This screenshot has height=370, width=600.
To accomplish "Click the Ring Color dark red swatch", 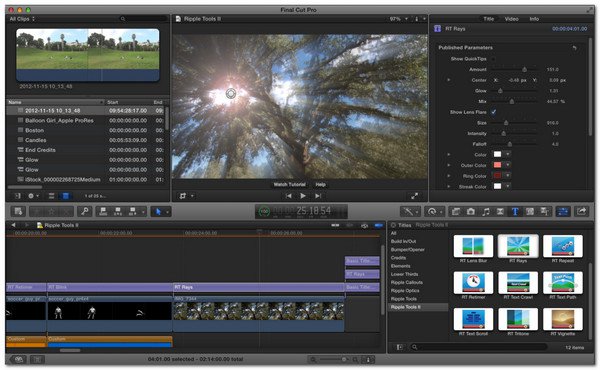I will (x=497, y=176).
